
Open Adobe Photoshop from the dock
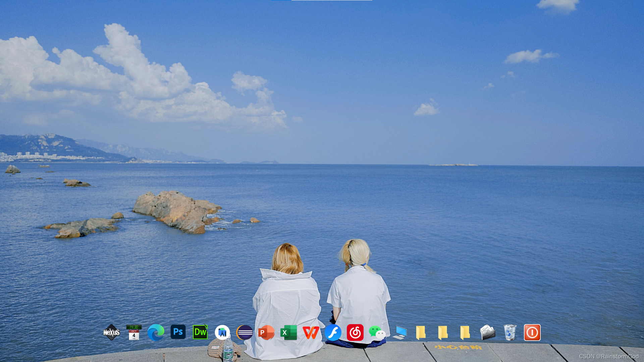pos(178,332)
